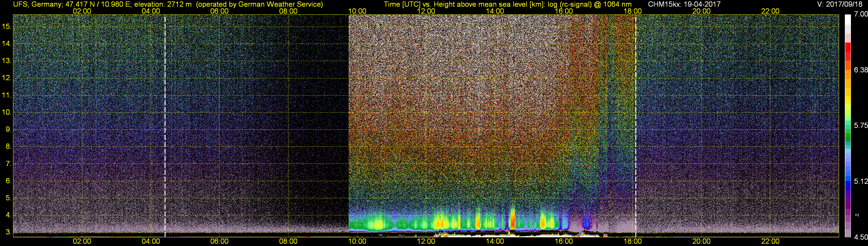Viewport: 868px width, 246px height.
Task: Click the 10. height label on the left axis
Action: pos(7,112)
